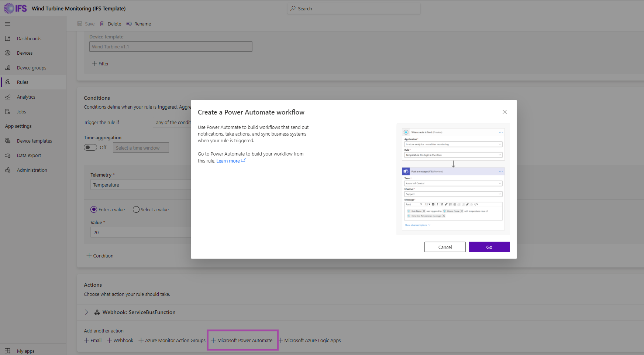This screenshot has height=355, width=644.
Task: Open the Telemetry Temperature dropdown
Action: pyautogui.click(x=140, y=185)
